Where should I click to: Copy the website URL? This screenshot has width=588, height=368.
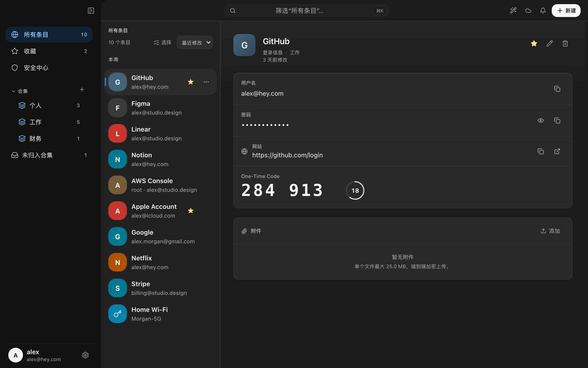pos(541,151)
